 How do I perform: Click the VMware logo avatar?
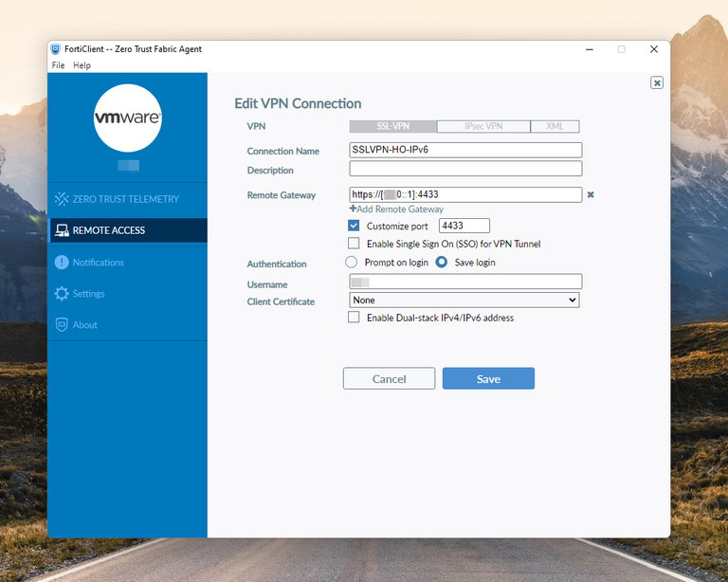[x=128, y=118]
